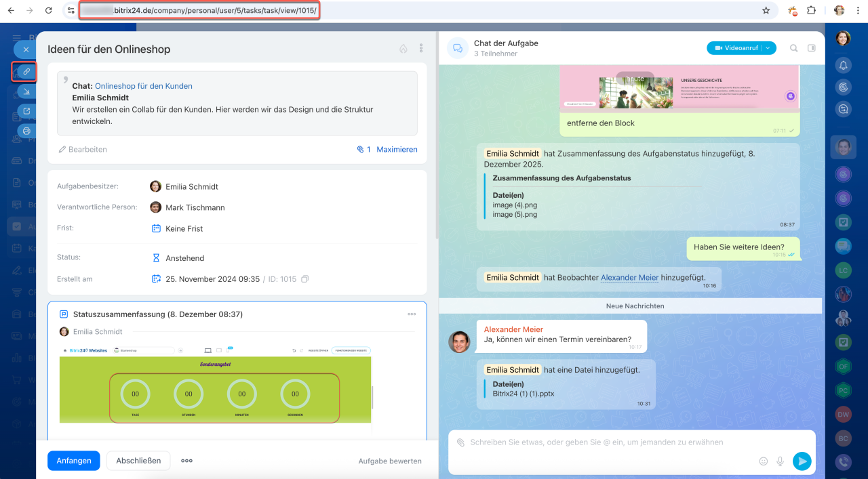Open the LC chat in the right sidebar
The image size is (868, 479).
tap(844, 270)
